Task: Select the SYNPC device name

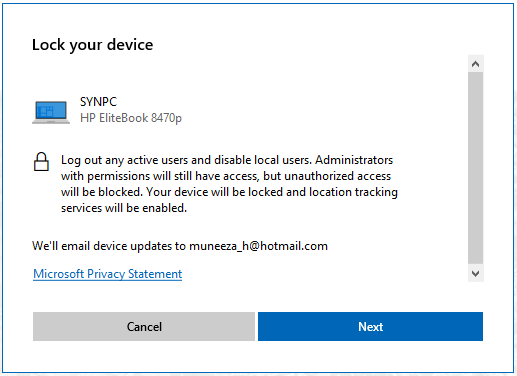Action: [x=98, y=102]
